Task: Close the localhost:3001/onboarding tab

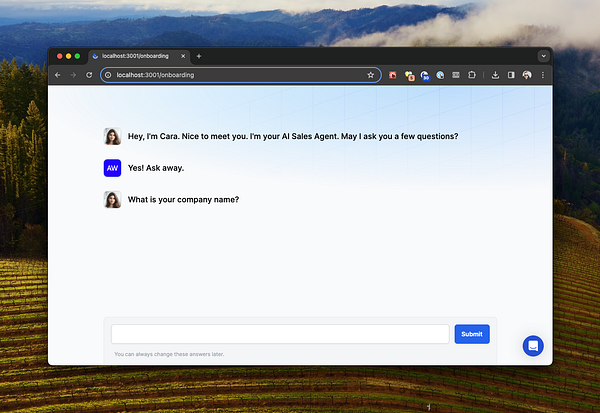Action: tap(183, 56)
